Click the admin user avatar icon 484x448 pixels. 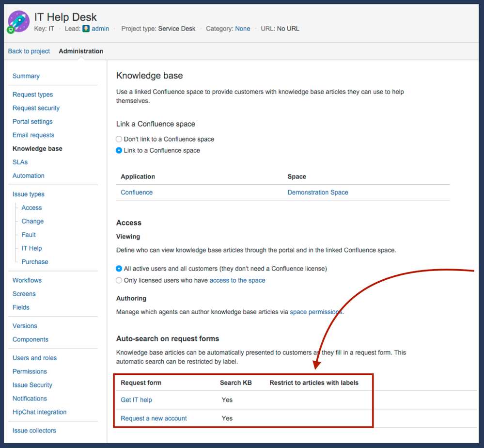point(86,29)
